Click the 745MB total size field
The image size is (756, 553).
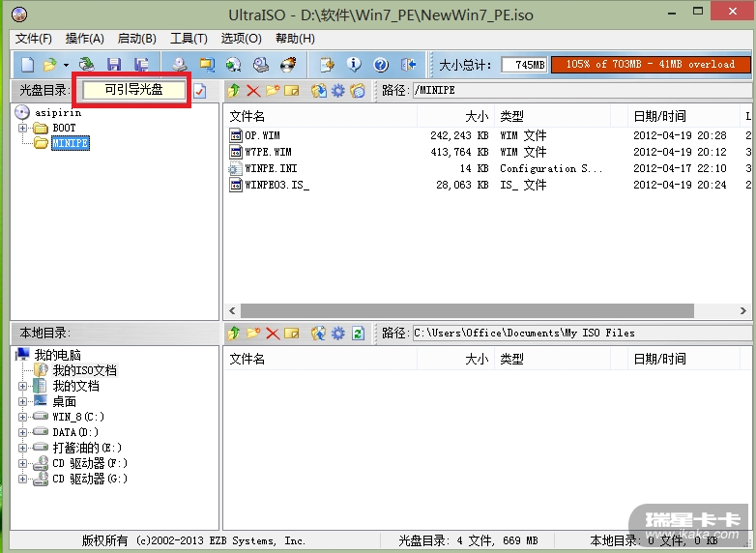click(524, 65)
